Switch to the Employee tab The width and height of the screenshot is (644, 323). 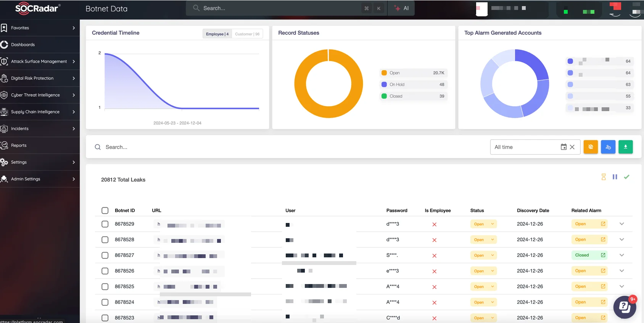217,34
